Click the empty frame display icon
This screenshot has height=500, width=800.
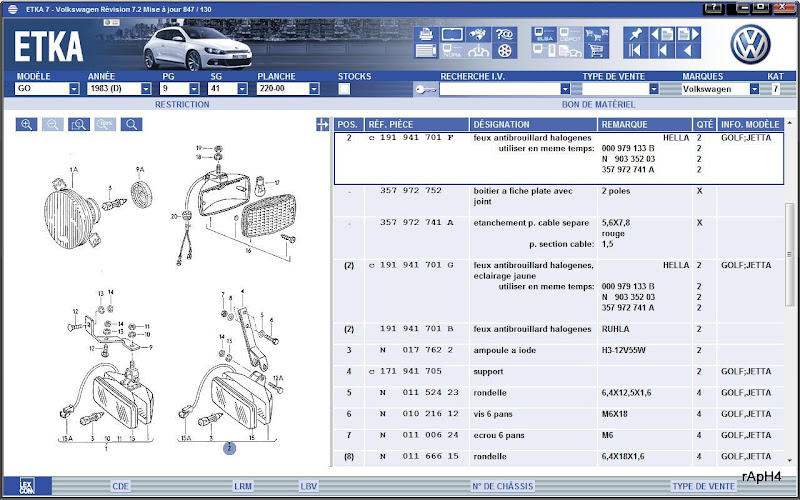pyautogui.click(x=452, y=34)
